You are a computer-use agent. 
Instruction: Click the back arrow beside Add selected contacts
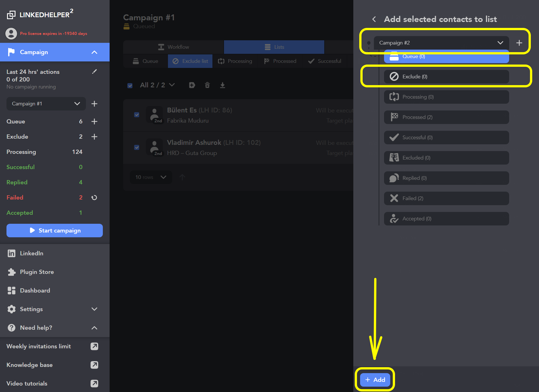click(374, 19)
